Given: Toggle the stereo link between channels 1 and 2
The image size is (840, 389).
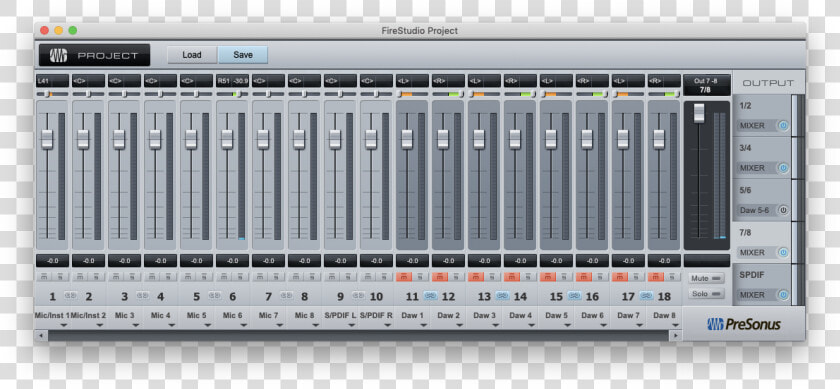Looking at the screenshot, I should (x=71, y=295).
